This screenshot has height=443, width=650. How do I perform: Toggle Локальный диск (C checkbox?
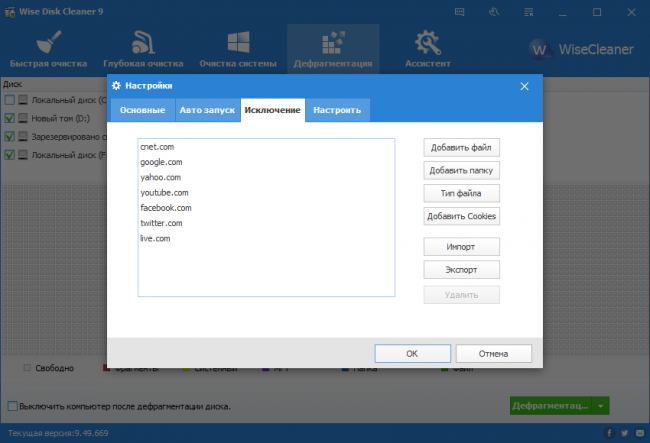coord(10,100)
